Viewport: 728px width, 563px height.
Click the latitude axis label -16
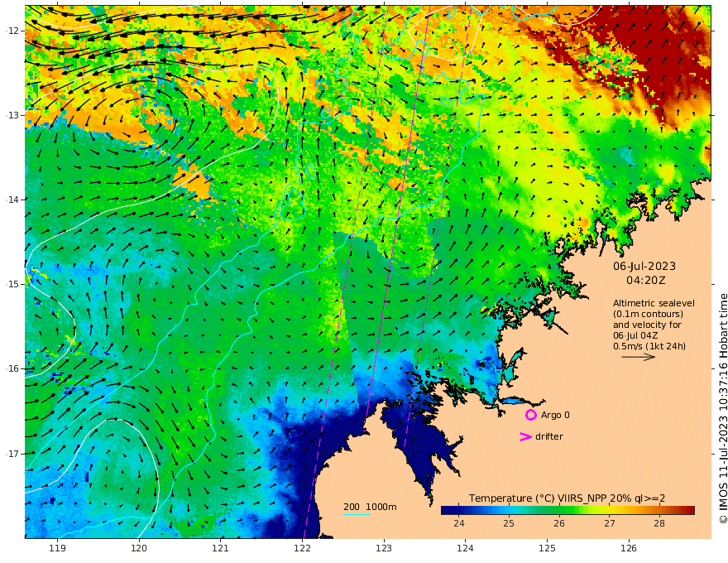(x=12, y=368)
